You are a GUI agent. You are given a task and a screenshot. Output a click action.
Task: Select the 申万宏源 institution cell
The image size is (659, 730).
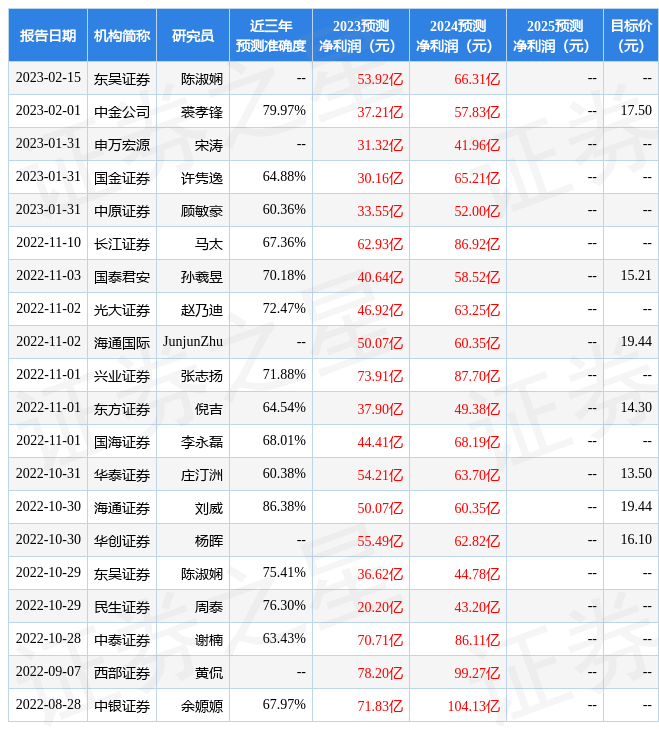(122, 145)
